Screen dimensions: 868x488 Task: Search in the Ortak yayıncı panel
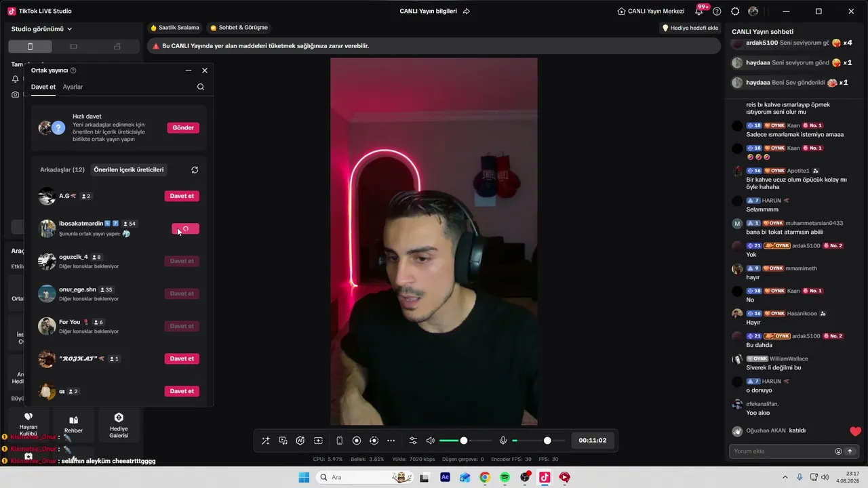point(201,87)
